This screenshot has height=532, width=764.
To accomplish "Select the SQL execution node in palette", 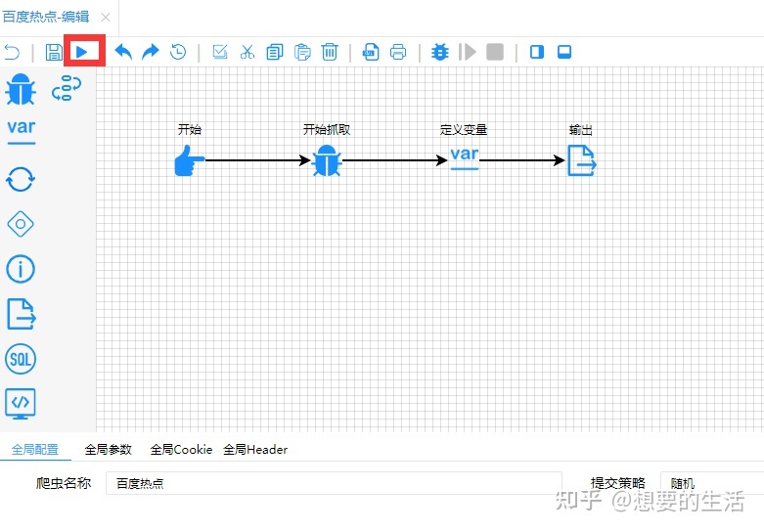I will [21, 359].
